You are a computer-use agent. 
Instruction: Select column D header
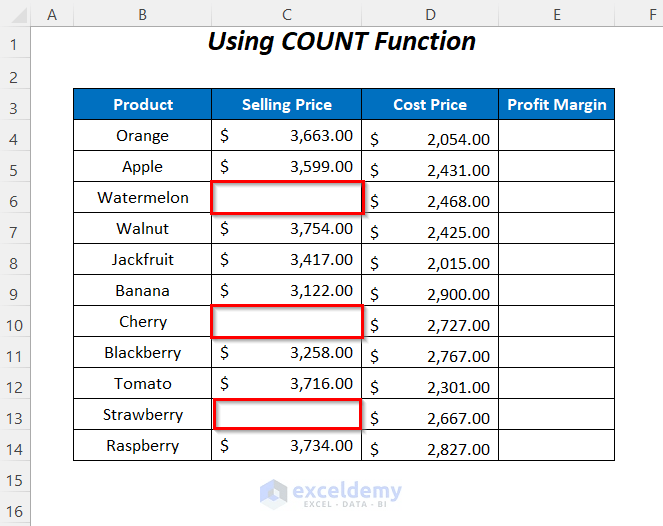pos(430,14)
